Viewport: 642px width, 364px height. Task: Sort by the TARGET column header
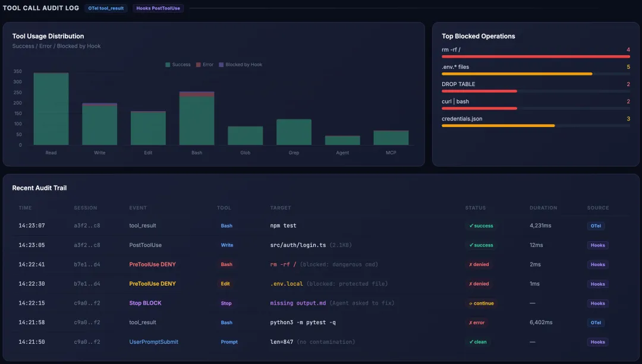(281, 208)
